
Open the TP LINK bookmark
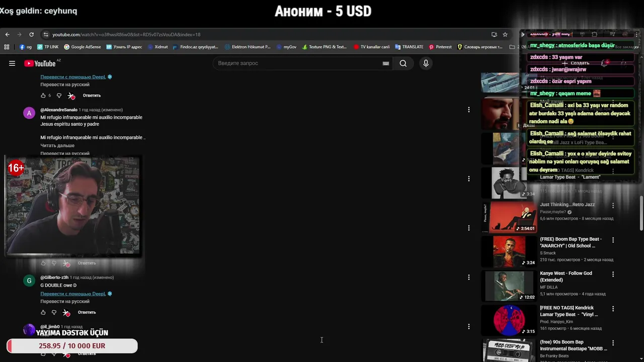pyautogui.click(x=48, y=47)
